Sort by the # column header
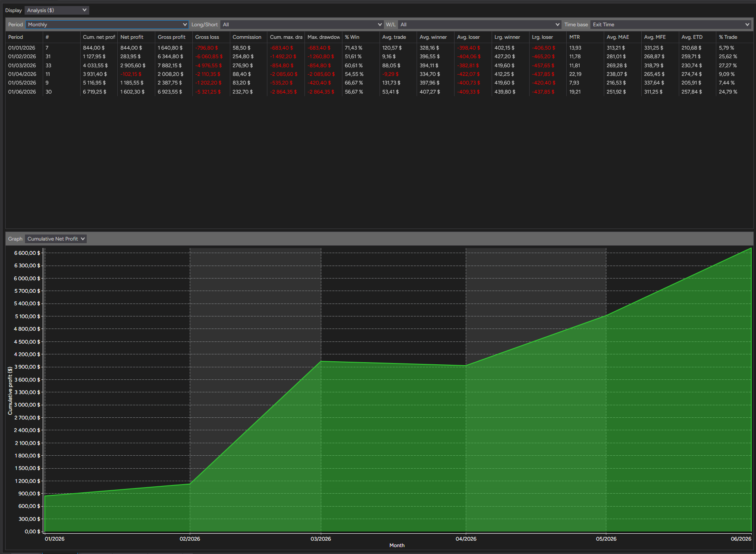The width and height of the screenshot is (756, 554). pyautogui.click(x=61, y=37)
